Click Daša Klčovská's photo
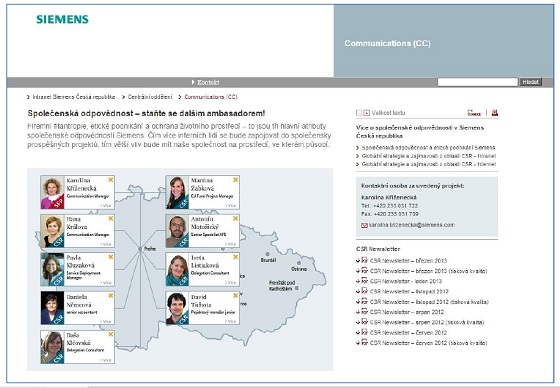The height and width of the screenshot is (388, 560). coord(52,347)
